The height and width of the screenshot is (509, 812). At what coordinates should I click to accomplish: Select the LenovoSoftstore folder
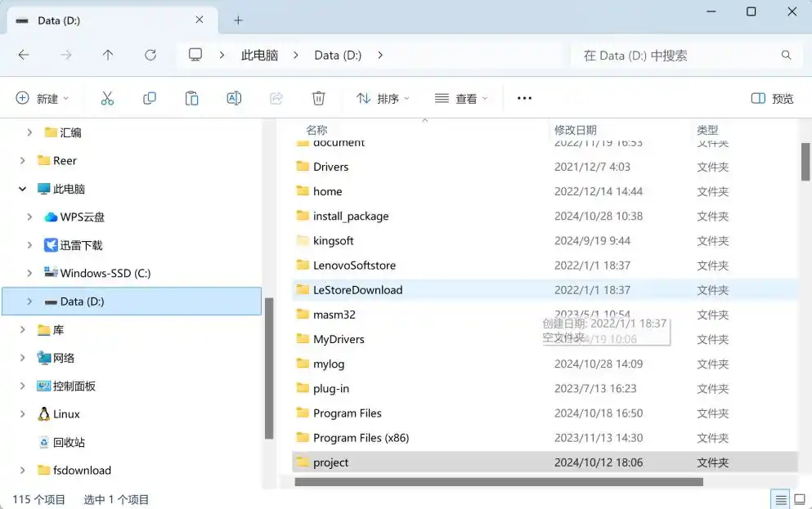[x=354, y=266]
